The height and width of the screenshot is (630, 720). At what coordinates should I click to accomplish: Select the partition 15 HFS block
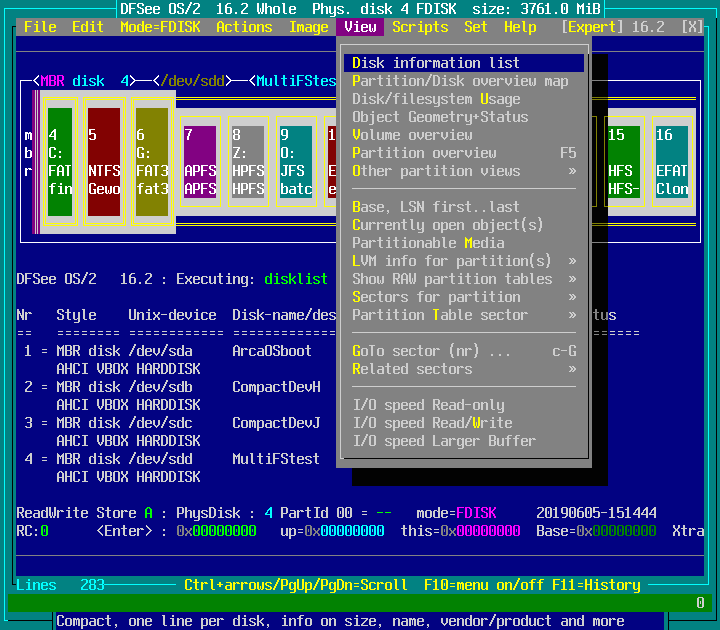tap(624, 161)
